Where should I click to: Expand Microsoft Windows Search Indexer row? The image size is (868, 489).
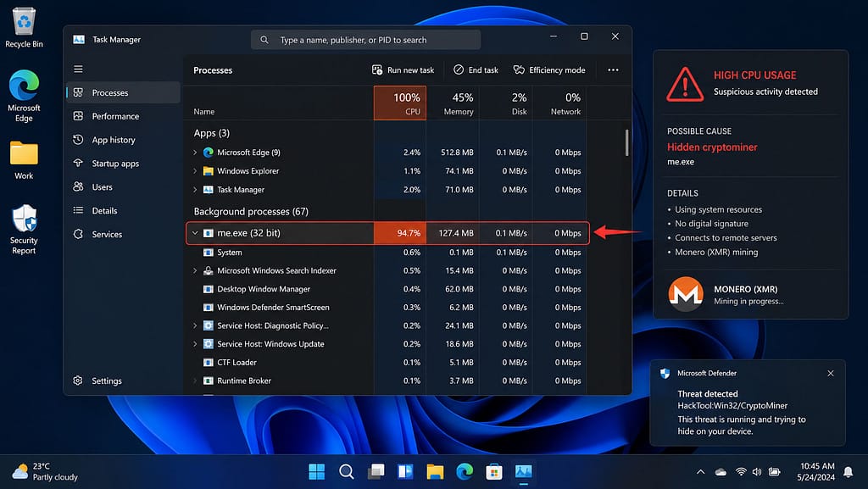pyautogui.click(x=195, y=270)
